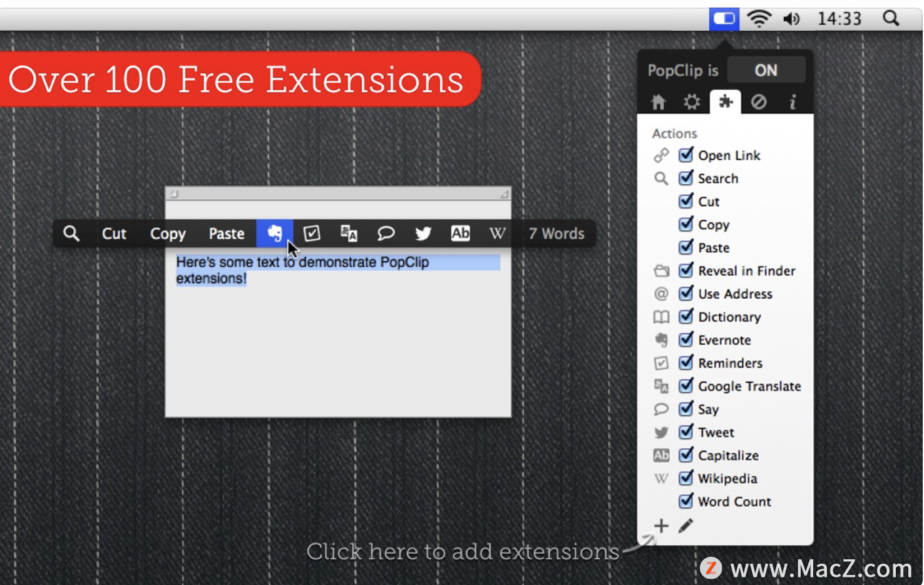Click the link icon beside Open Link

click(x=661, y=155)
